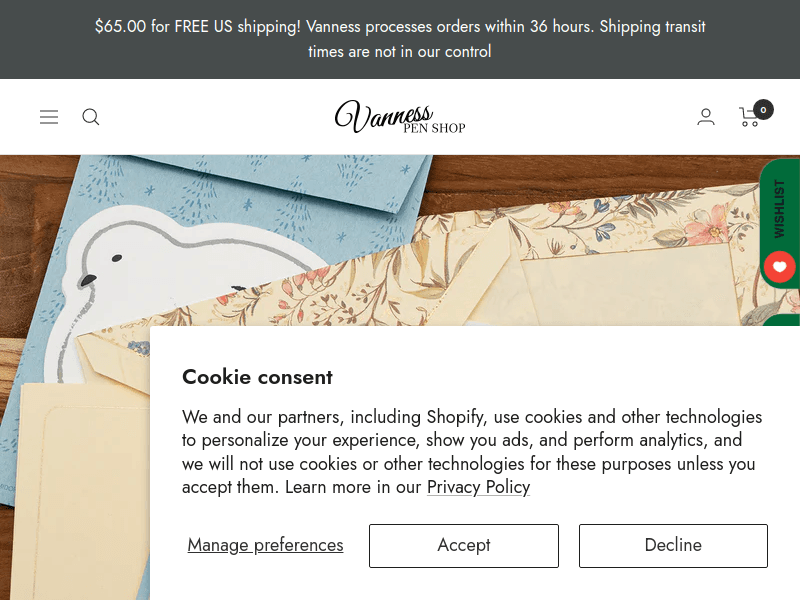Viewport: 800px width, 600px height.
Task: Click the green side tab below Wishlist
Action: [781, 320]
